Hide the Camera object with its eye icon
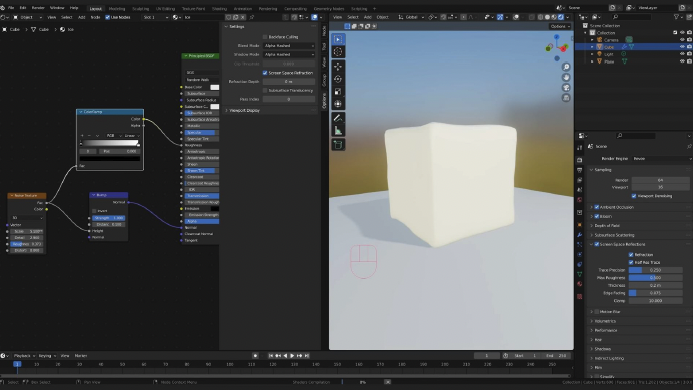 pos(682,40)
